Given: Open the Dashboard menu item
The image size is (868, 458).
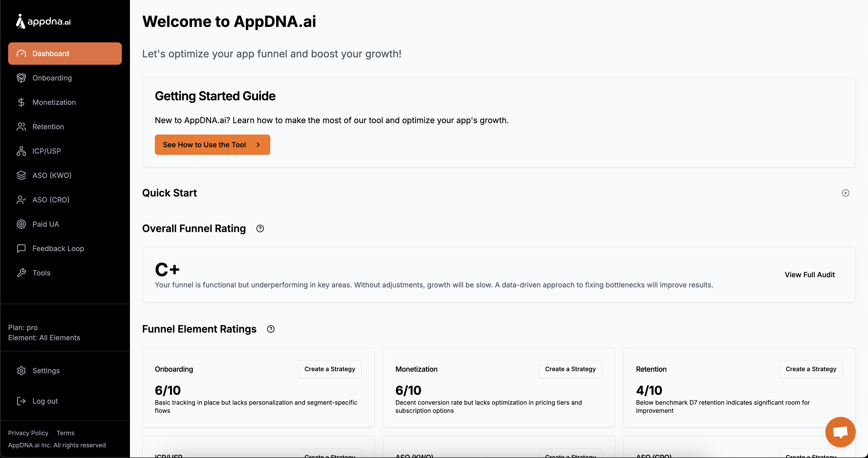Looking at the screenshot, I should tap(65, 54).
